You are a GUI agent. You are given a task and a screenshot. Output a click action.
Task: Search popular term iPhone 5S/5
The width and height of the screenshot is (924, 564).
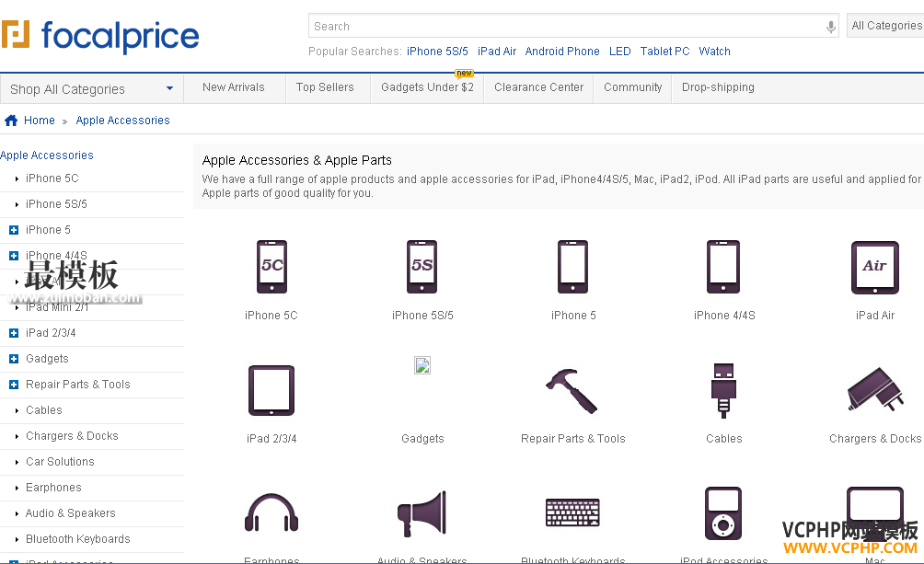(x=437, y=52)
